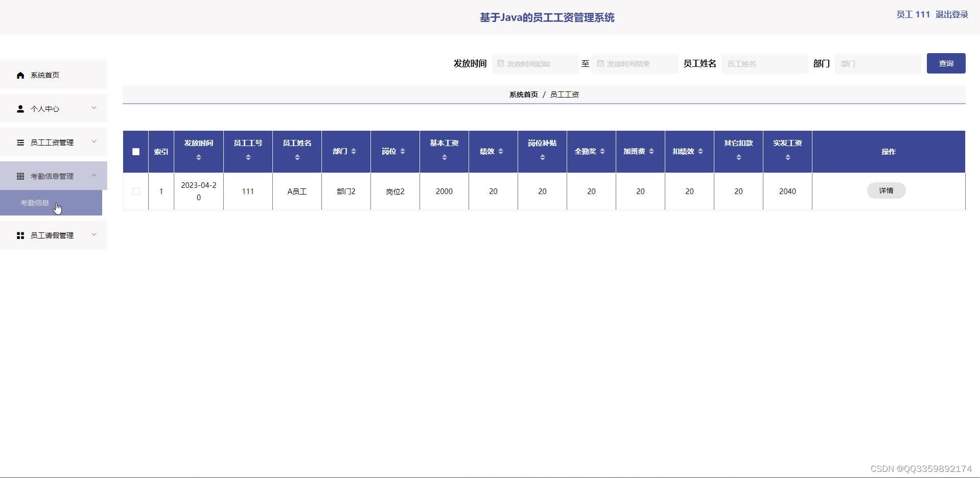Click the grid icon beside 考勤信息管理
This screenshot has height=478, width=980.
(x=20, y=176)
